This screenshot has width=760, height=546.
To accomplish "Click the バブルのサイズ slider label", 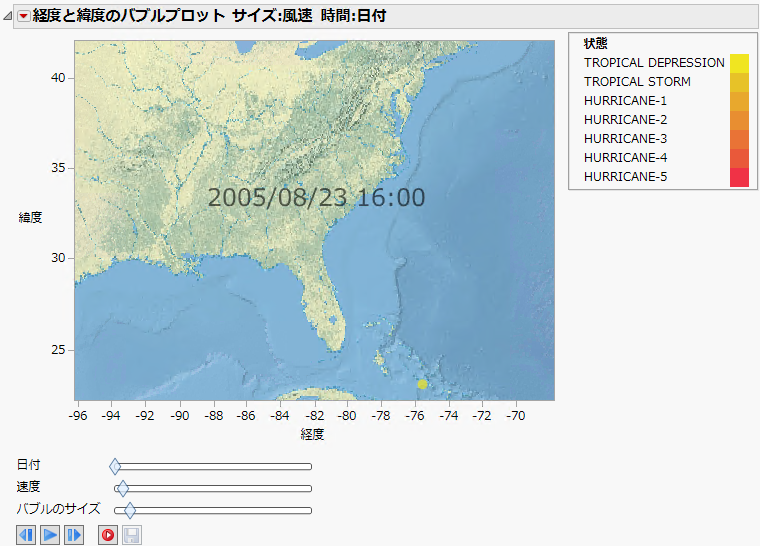I will coord(59,509).
